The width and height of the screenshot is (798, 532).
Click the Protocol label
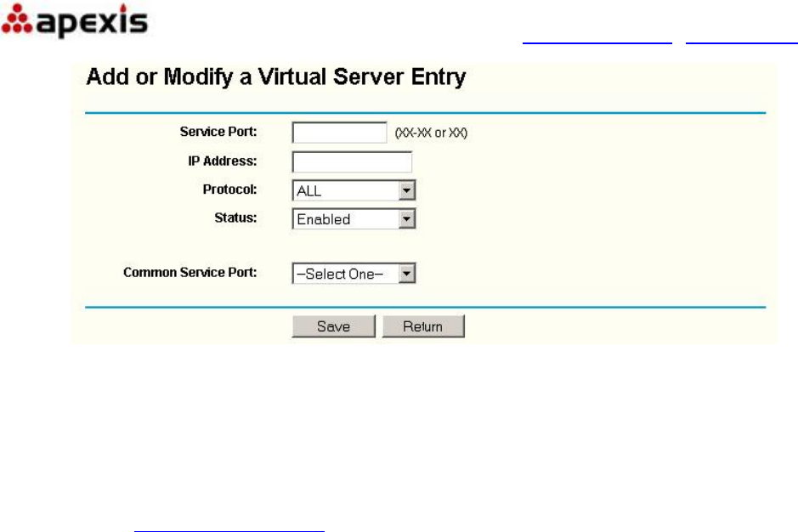229,190
